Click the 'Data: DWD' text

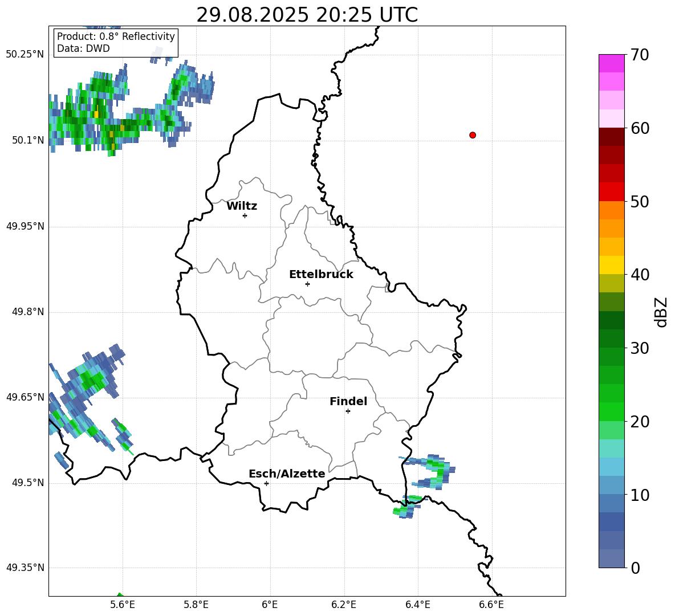pos(83,48)
